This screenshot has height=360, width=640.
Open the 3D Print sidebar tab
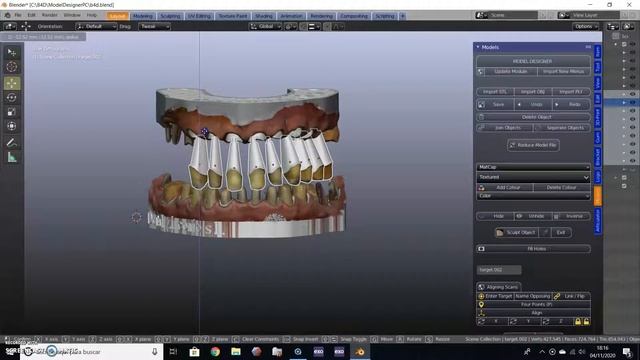598,118
